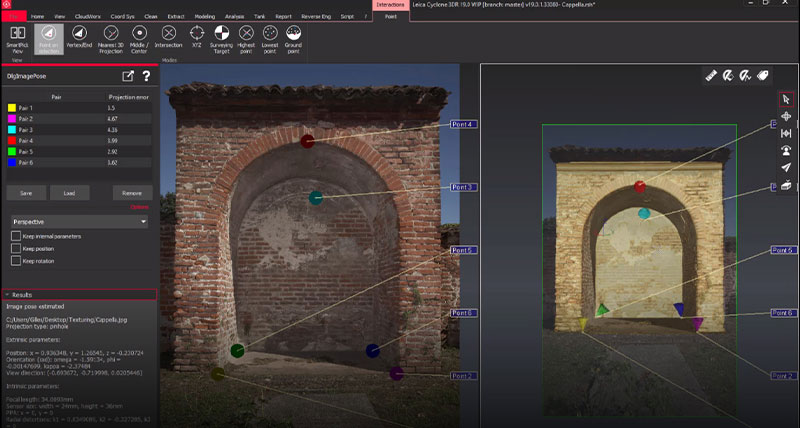Open the Tank ribbon tab
Screen dimensions: 800x428
pos(260,16)
